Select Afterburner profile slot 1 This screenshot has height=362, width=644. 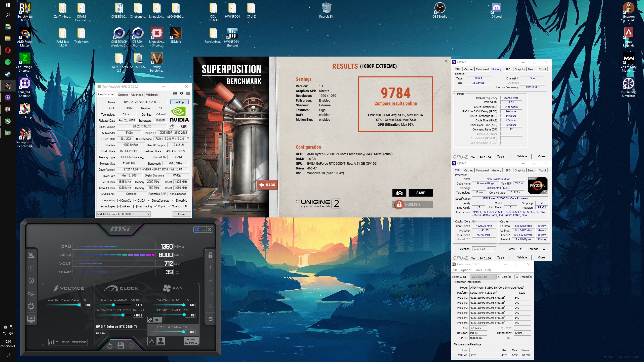click(211, 268)
